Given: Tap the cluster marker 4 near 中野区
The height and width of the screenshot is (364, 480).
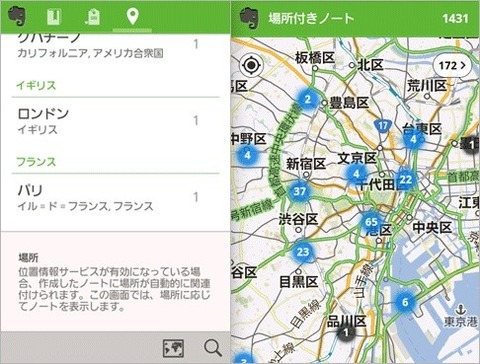Looking at the screenshot, I should (247, 155).
